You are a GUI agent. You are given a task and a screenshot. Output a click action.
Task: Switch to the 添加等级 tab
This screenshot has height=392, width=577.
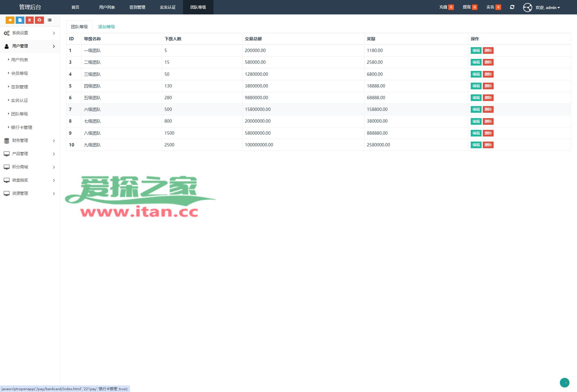tap(107, 27)
